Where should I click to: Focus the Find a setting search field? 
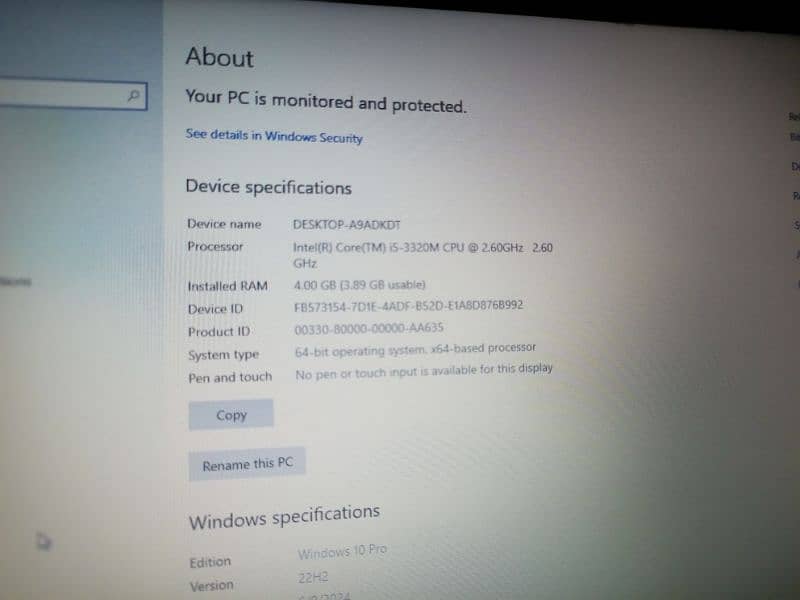[73, 93]
